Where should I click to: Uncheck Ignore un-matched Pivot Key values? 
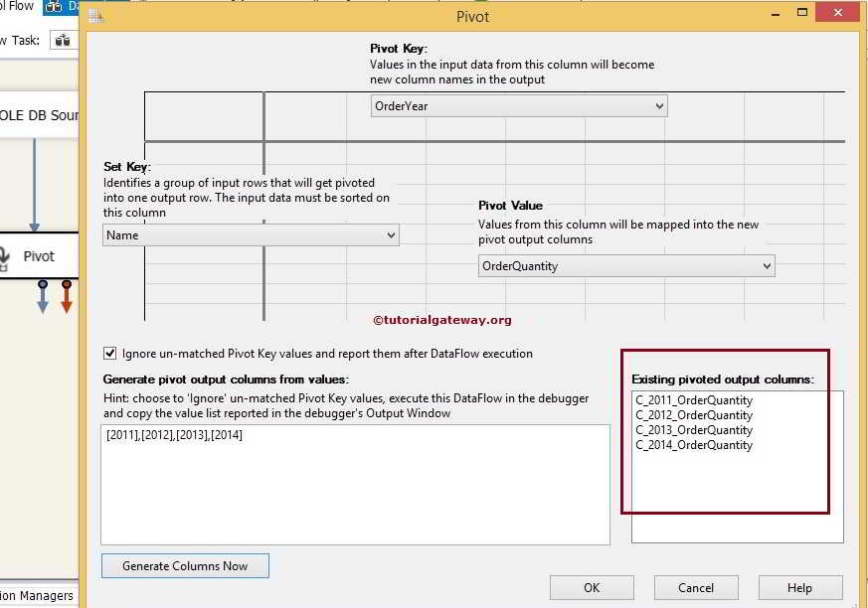click(109, 353)
